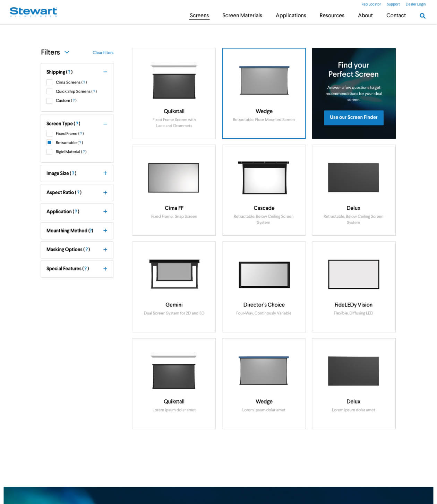Expand the Aspect Ratio filter section
The width and height of the screenshot is (437, 504).
[x=105, y=192]
